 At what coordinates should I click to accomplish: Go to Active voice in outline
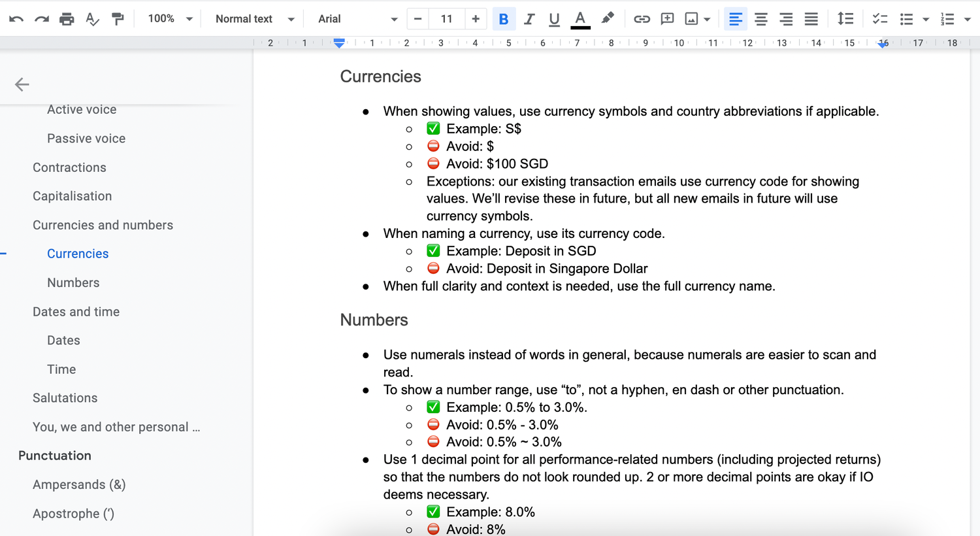click(x=82, y=109)
